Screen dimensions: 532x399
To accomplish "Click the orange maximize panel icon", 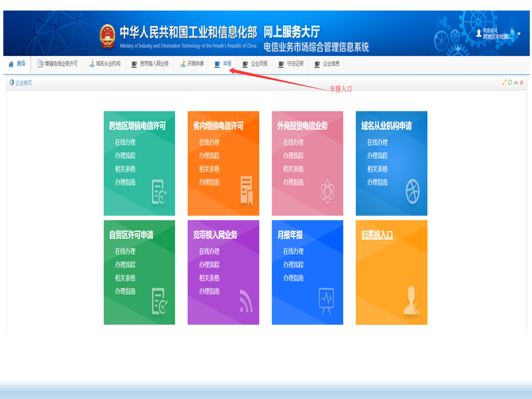I will click(504, 83).
